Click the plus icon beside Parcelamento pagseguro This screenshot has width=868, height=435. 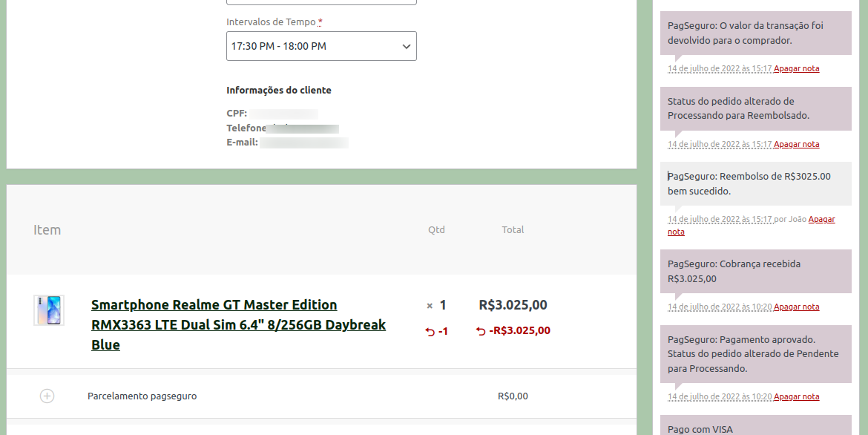pos(47,396)
